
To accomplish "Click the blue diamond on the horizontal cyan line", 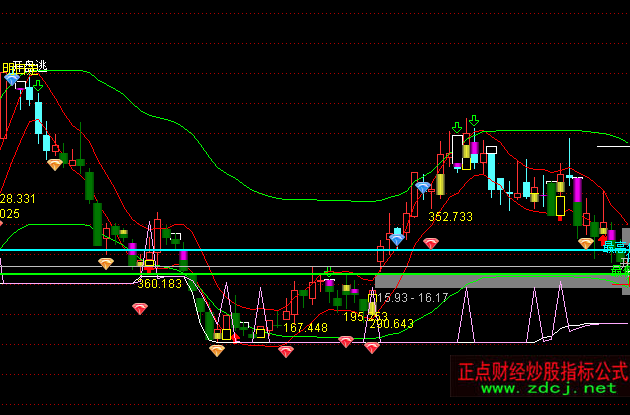I will pos(397,239).
